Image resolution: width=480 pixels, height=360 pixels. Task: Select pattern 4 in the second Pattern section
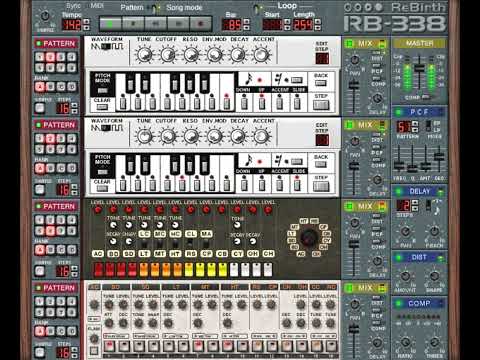72,138
